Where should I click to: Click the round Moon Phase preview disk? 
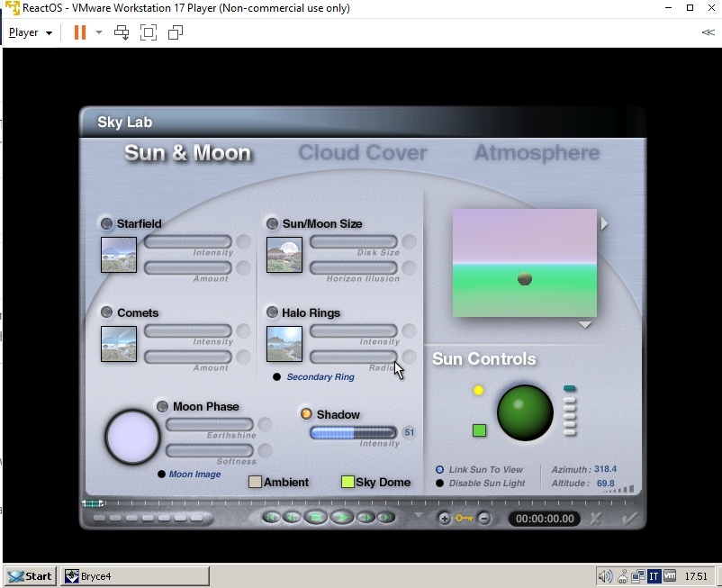(x=132, y=437)
